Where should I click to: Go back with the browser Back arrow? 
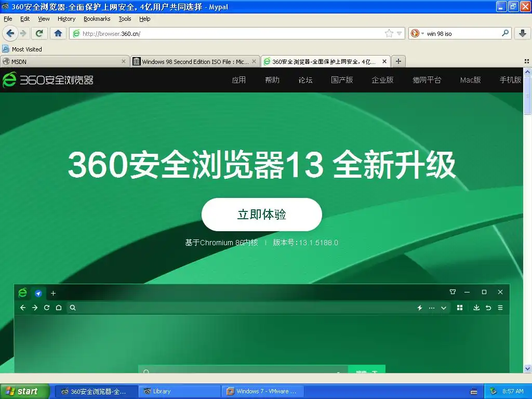10,33
